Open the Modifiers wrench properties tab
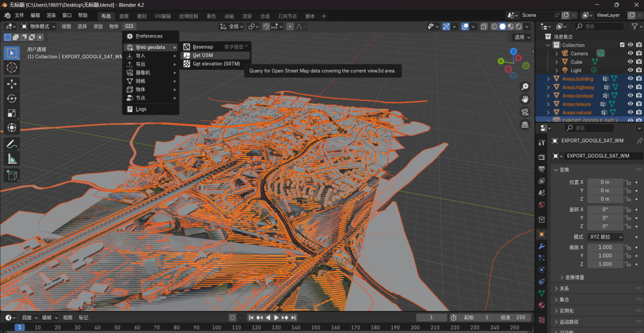 tap(541, 246)
